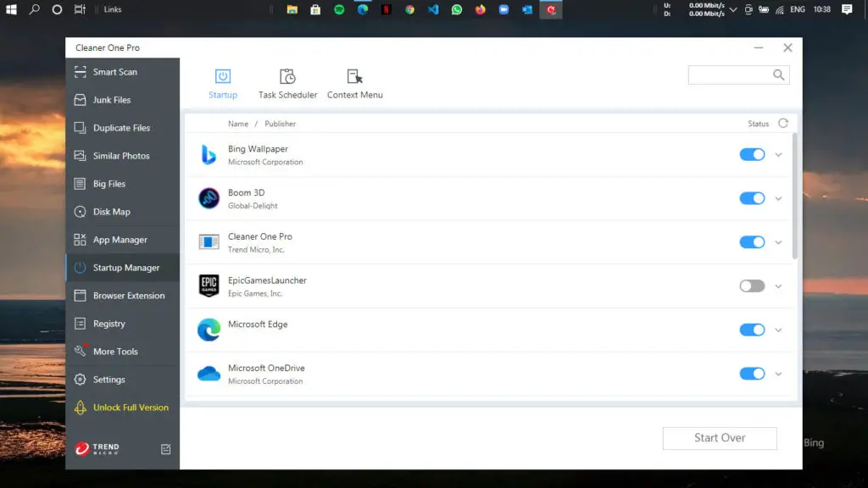Show hidden system tray icons chevron
Image resolution: width=868 pixels, height=488 pixels.
coord(733,9)
